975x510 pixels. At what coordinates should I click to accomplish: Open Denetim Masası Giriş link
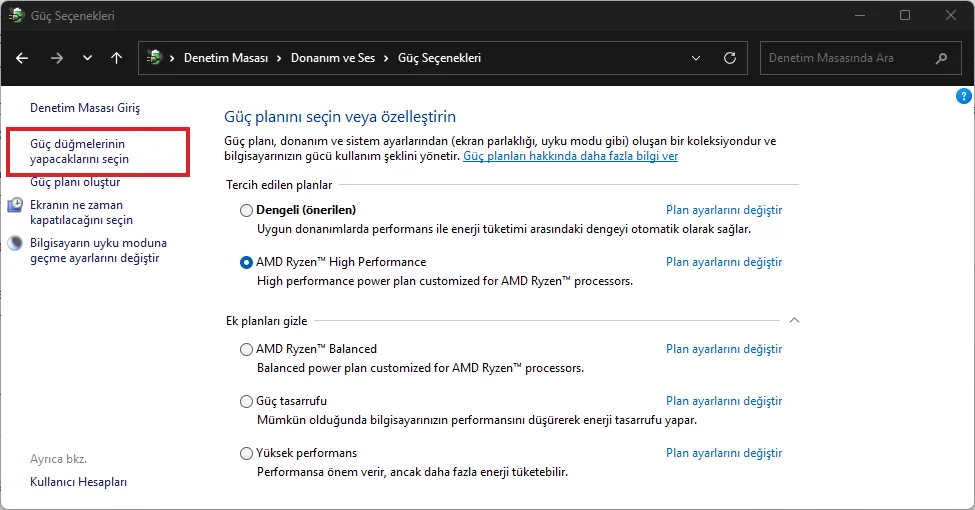click(85, 108)
